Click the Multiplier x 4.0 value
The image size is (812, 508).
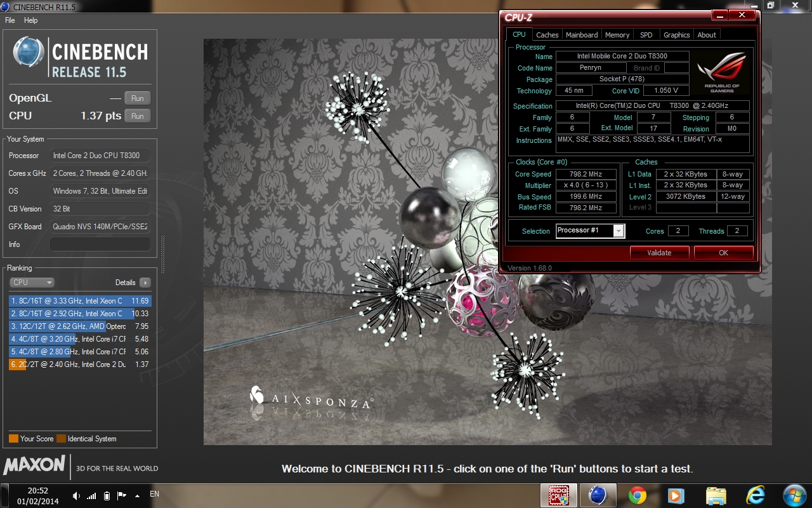tap(586, 185)
